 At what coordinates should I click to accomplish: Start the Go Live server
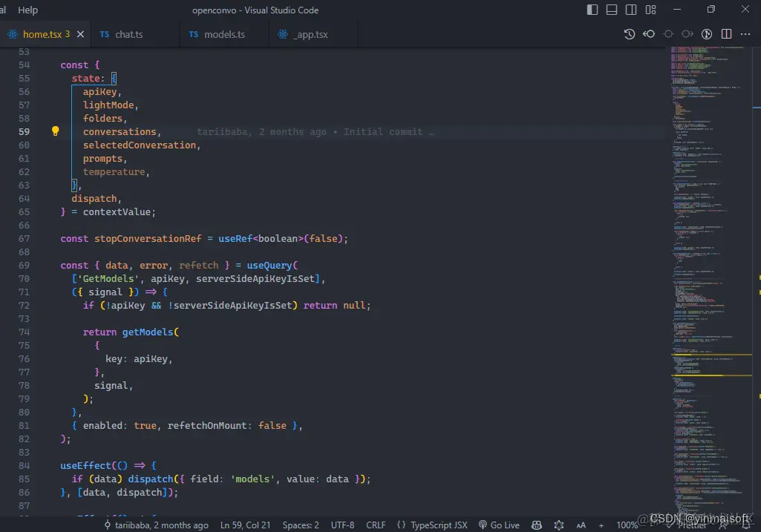click(x=500, y=525)
